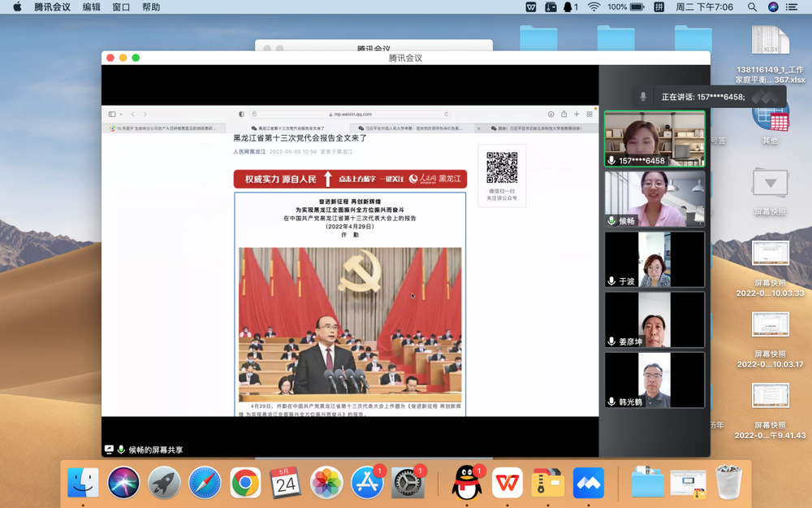This screenshot has height=508, width=812.
Task: Click the microphone icon beside 于波
Action: pyautogui.click(x=611, y=281)
